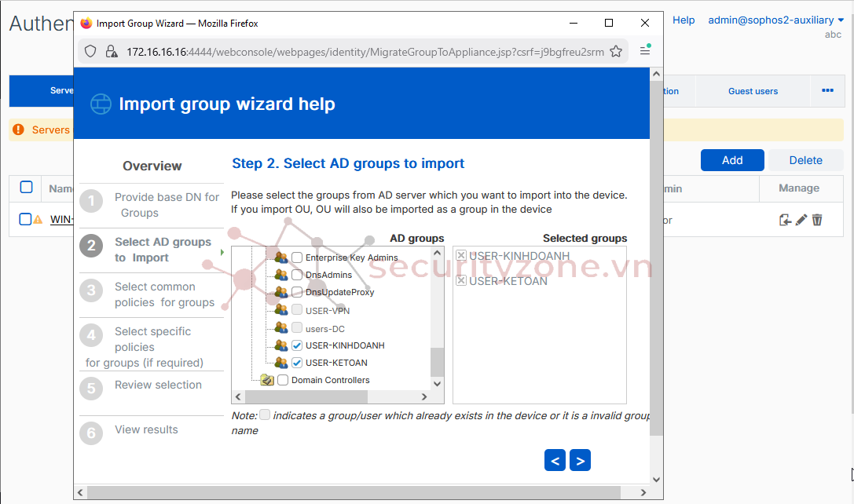Open the Firefox hamburger menu
Viewport: 854px width, 504px height.
coord(645,51)
